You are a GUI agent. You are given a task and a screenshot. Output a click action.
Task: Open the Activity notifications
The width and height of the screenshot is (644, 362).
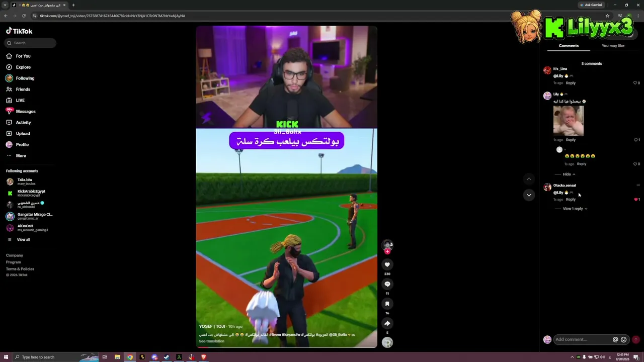pos(19,123)
